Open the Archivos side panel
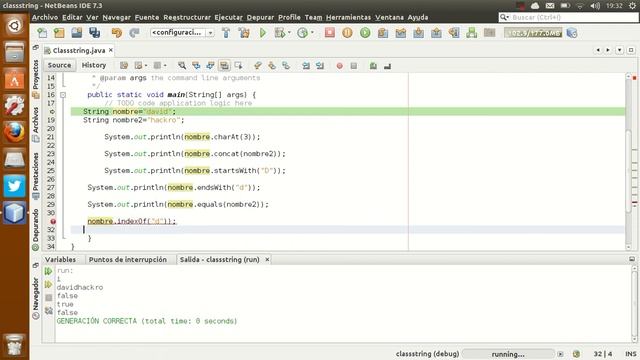The image size is (640, 360). pos(36,124)
